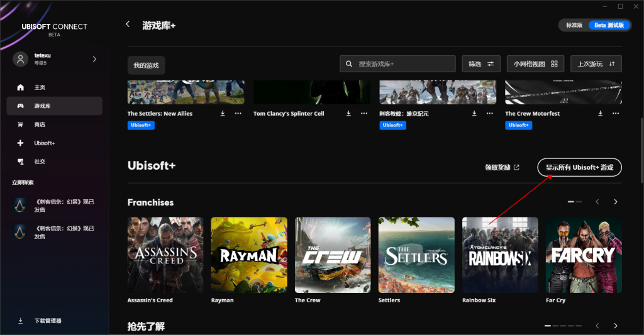Open the Far Cry franchise thumbnail

click(584, 255)
